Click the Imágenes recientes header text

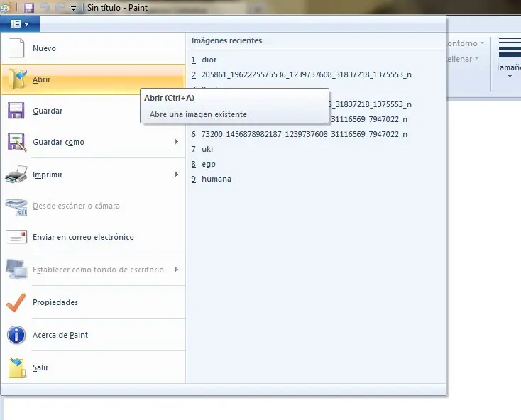[x=226, y=40]
